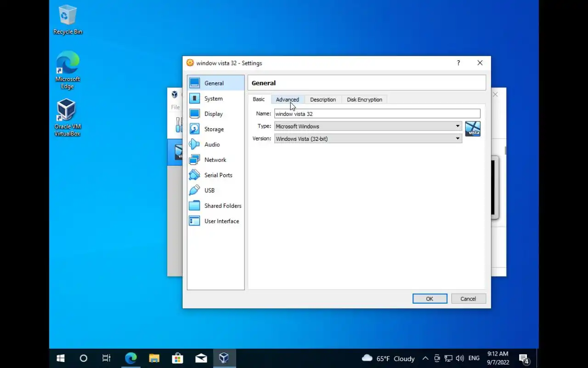This screenshot has width=588, height=368.
Task: Click the volume icon in system tray
Action: pyautogui.click(x=460, y=358)
